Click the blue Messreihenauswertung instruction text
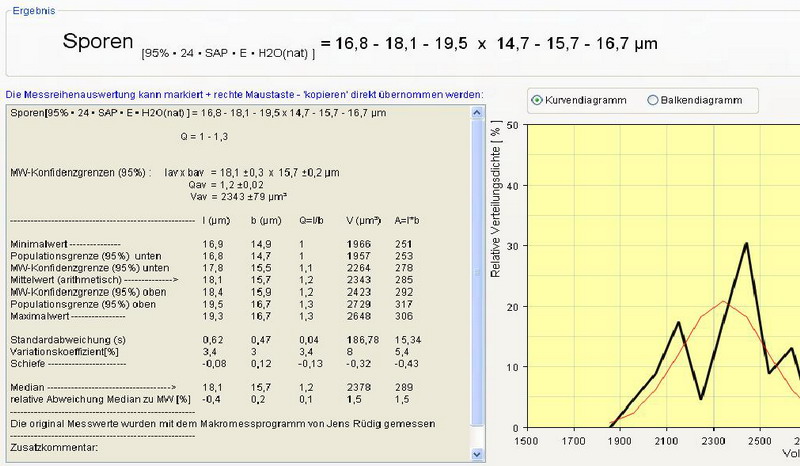800x466 pixels. coord(244,94)
